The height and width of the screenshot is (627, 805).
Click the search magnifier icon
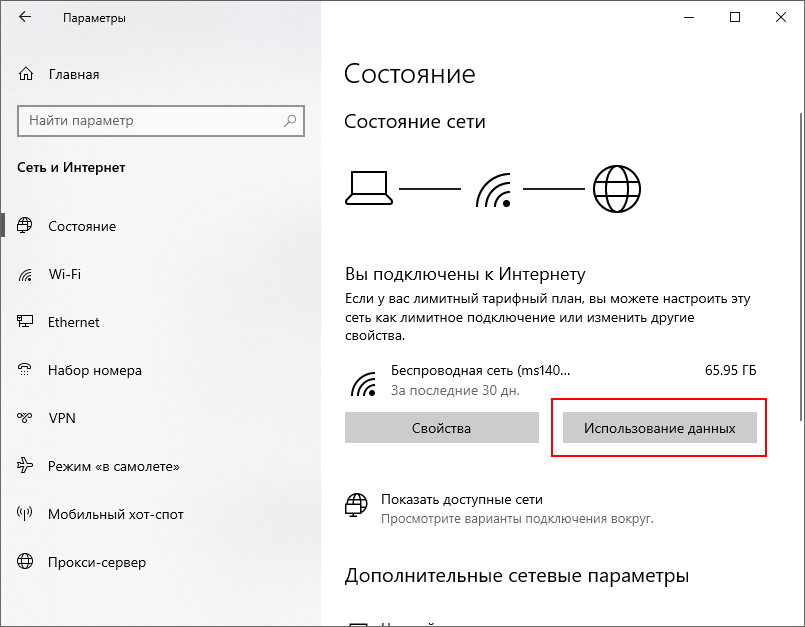pyautogui.click(x=290, y=121)
